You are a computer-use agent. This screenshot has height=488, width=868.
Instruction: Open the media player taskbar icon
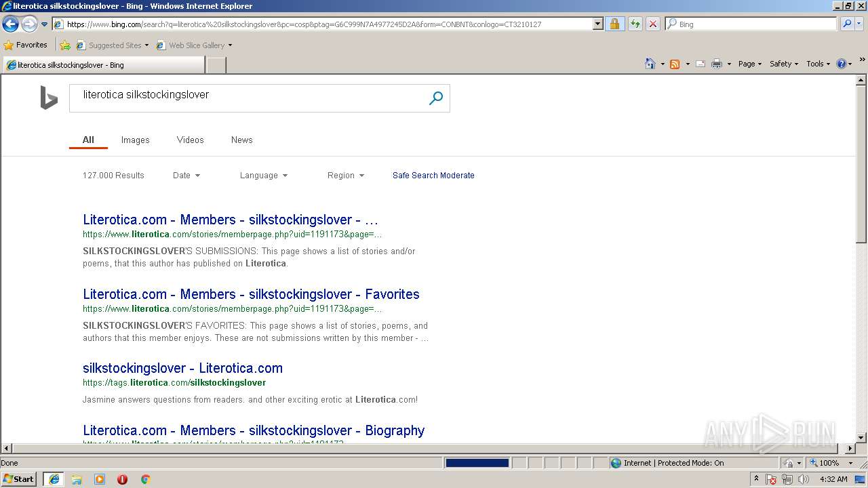100,479
